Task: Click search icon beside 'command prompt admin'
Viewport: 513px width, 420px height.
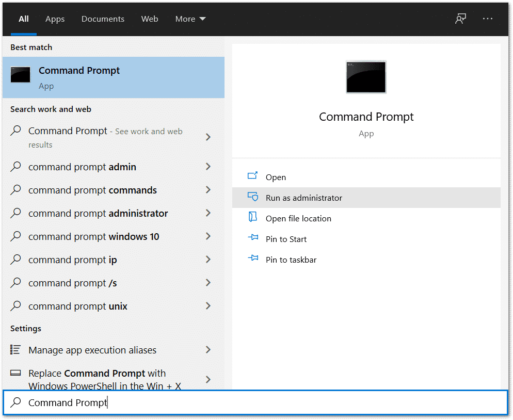Action: (15, 167)
